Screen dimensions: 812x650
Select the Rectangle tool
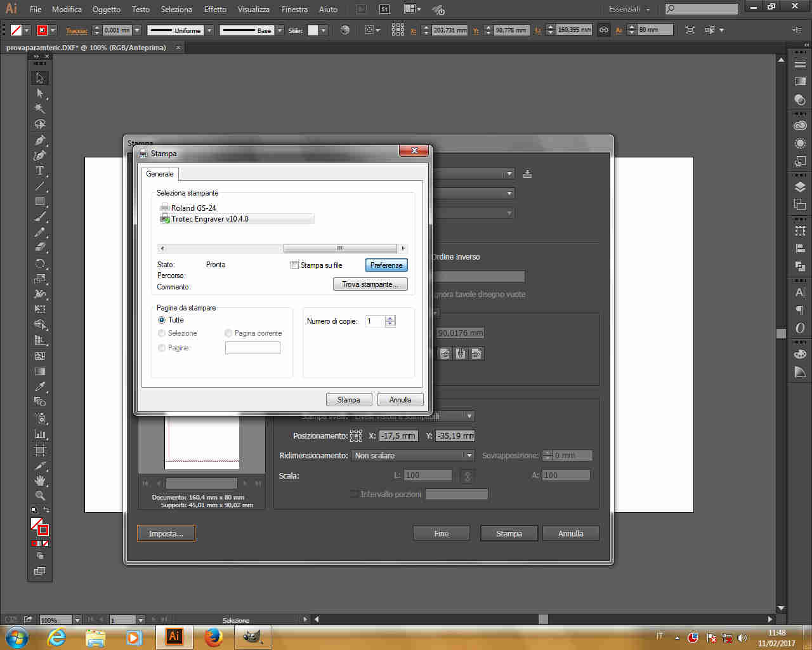(x=39, y=201)
